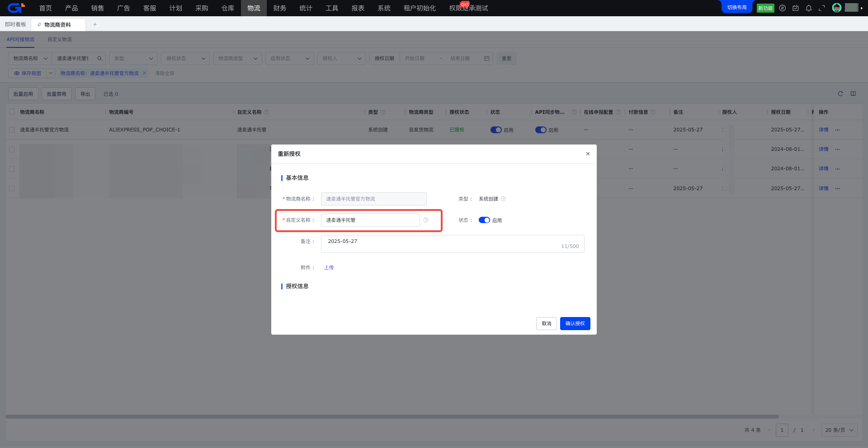This screenshot has width=868, height=448.
Task: Open the more menu for the first 2024-08-01 row
Action: (x=838, y=149)
